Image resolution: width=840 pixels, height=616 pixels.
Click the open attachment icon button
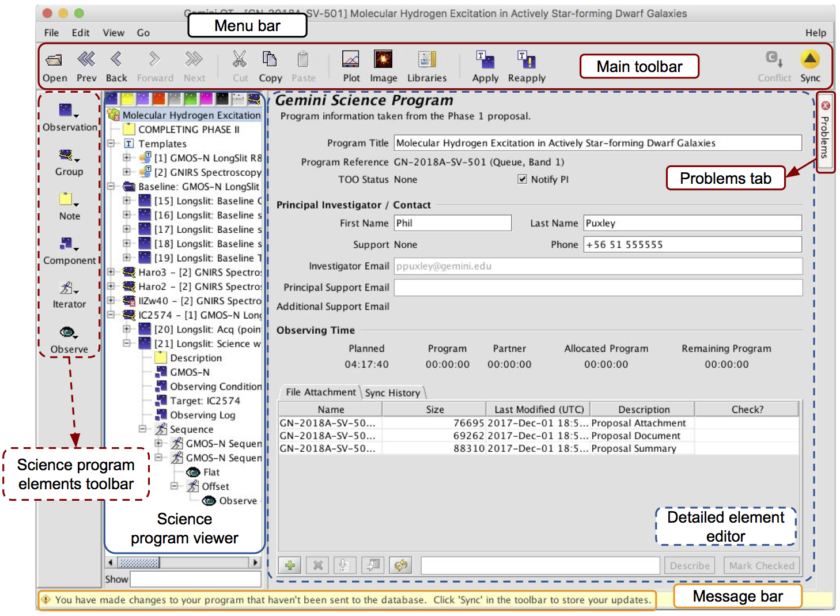[373, 565]
